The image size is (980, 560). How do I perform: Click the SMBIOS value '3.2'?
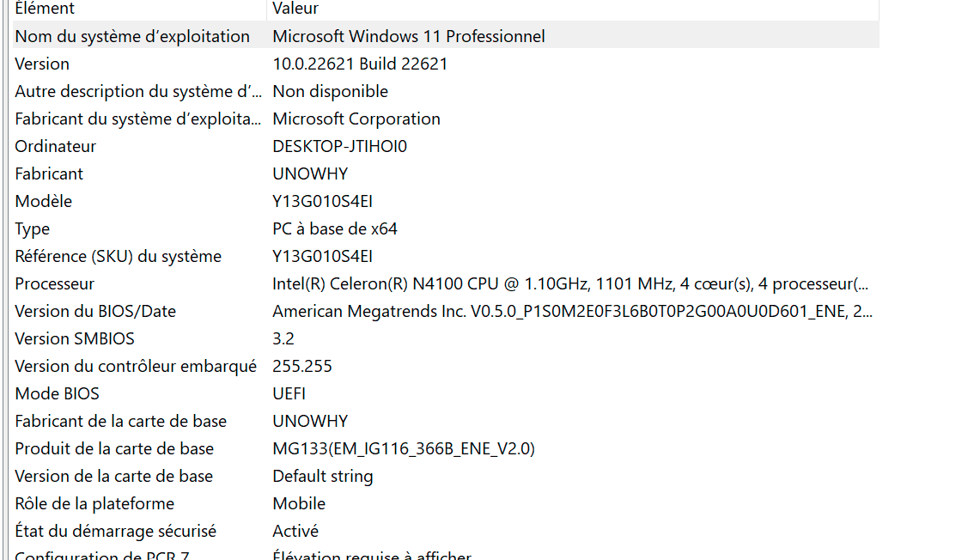point(283,338)
